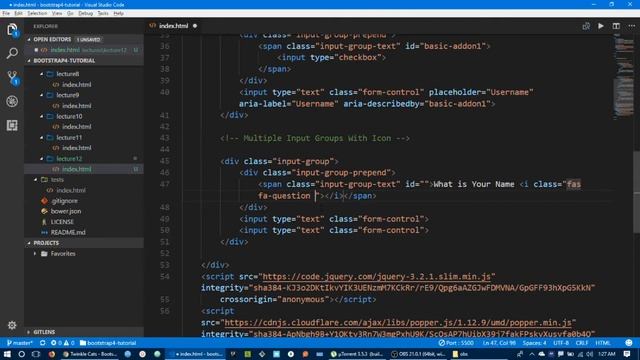The width and height of the screenshot is (640, 360).
Task: Open the Go menu
Action: tap(70, 13)
